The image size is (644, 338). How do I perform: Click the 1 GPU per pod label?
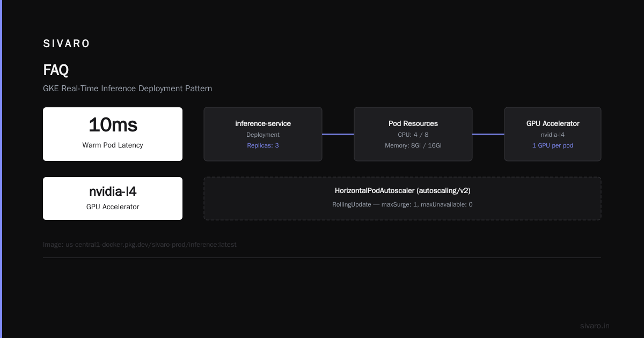click(x=553, y=145)
